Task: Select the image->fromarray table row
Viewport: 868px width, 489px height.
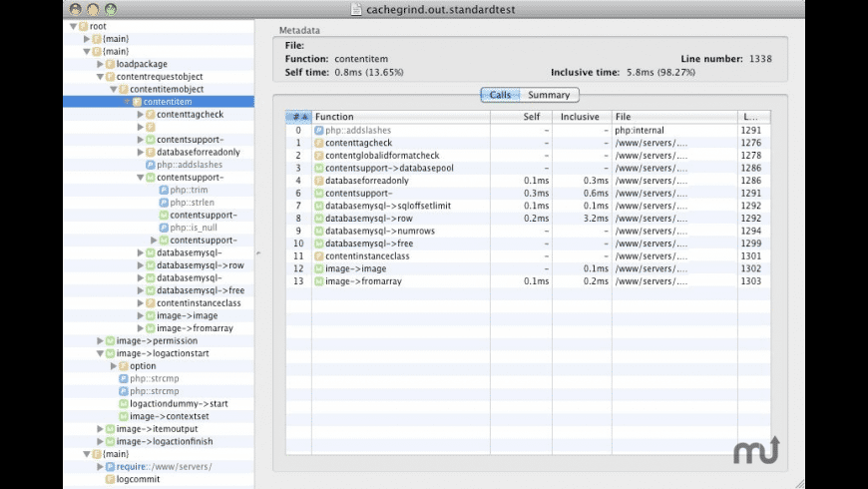Action: point(528,281)
